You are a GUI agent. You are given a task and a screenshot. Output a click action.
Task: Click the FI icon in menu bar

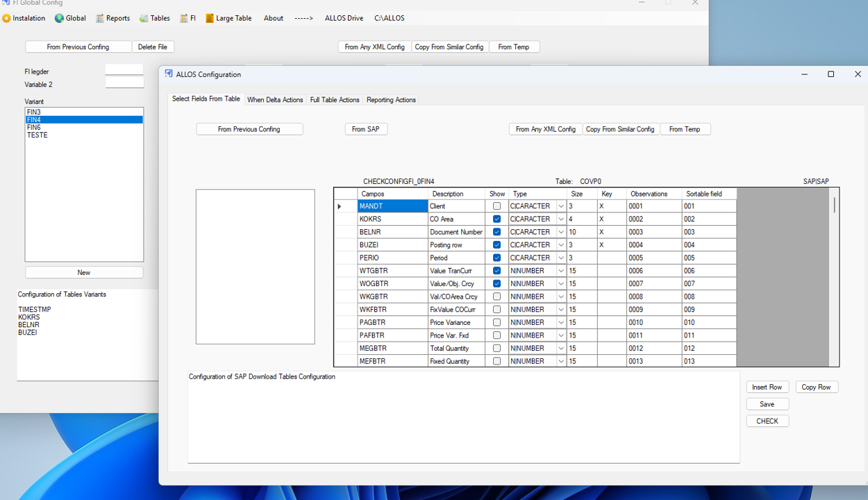tap(184, 18)
